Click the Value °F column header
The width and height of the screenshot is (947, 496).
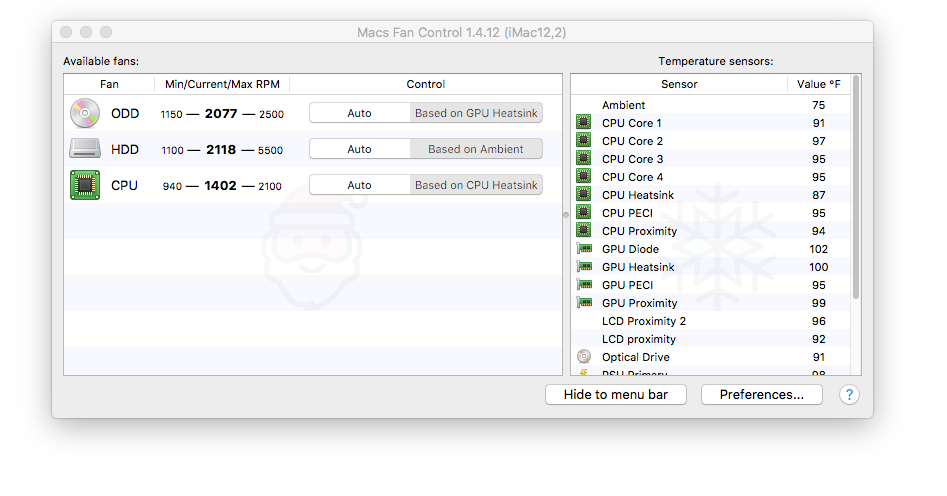point(818,84)
